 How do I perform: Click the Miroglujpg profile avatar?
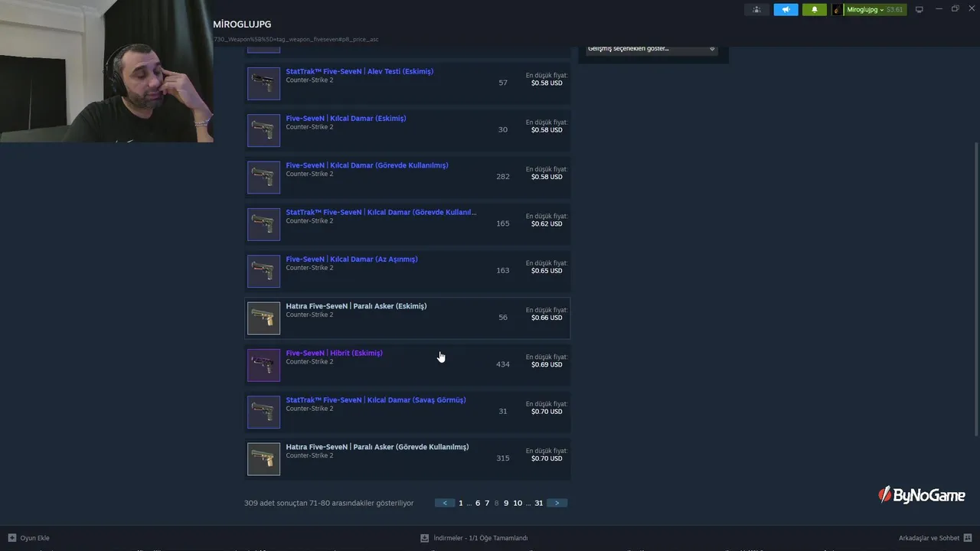click(x=838, y=9)
